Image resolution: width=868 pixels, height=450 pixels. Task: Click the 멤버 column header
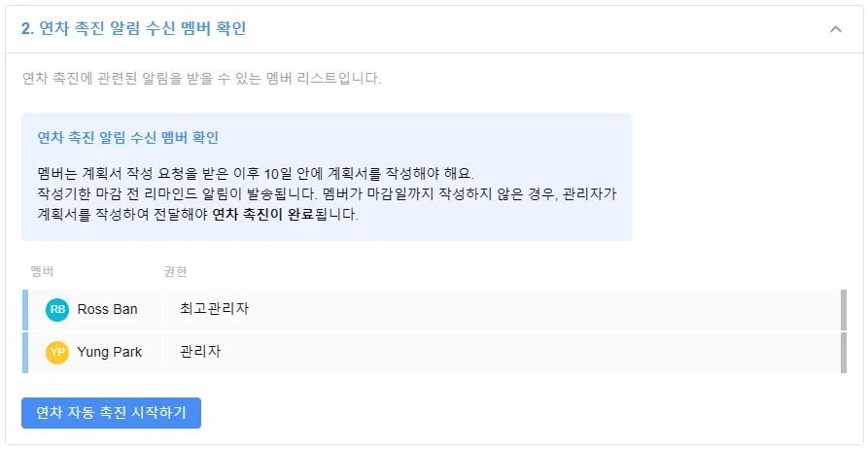(42, 270)
